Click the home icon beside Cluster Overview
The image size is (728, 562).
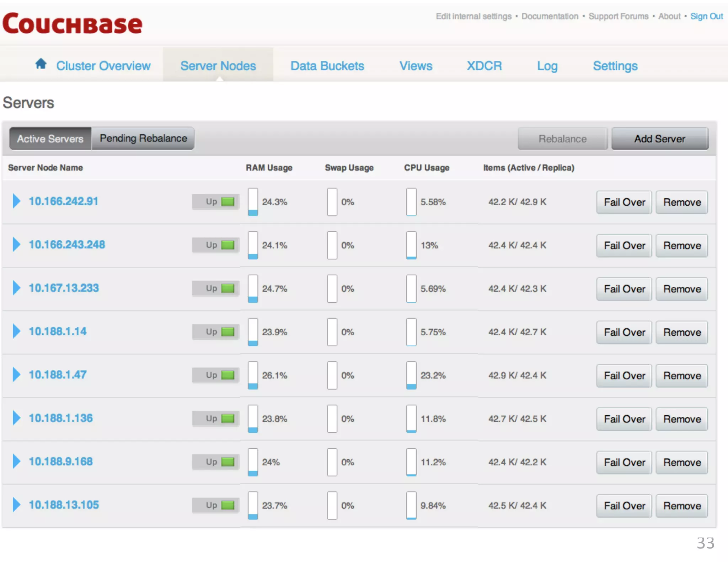[x=41, y=64]
